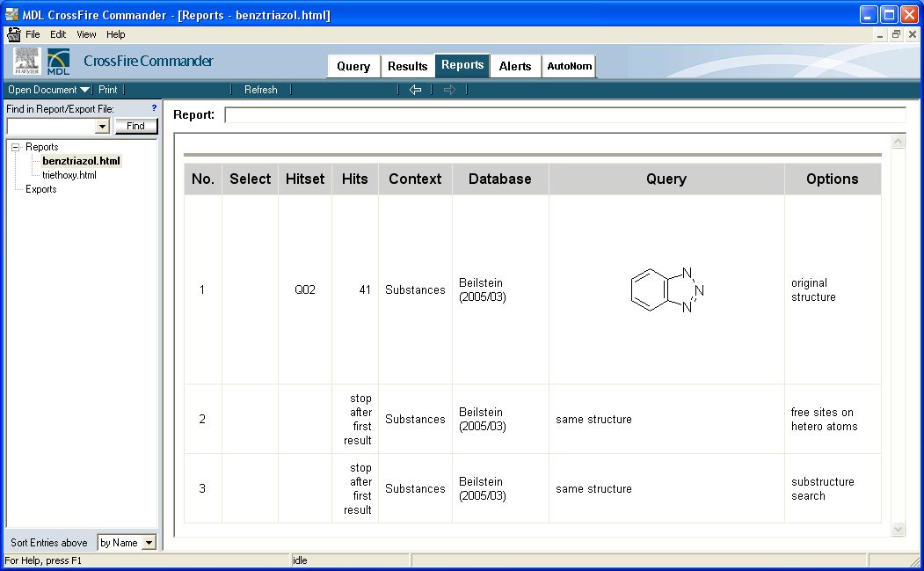Click the Q02 hitset cell
This screenshot has height=571, width=924.
pyautogui.click(x=305, y=289)
